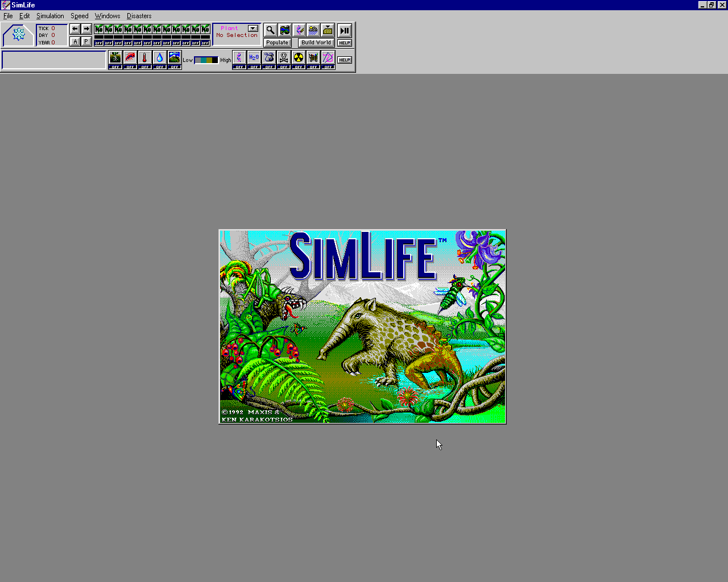The width and height of the screenshot is (728, 582).
Task: Select the rightmost species slot icon
Action: 205,29
